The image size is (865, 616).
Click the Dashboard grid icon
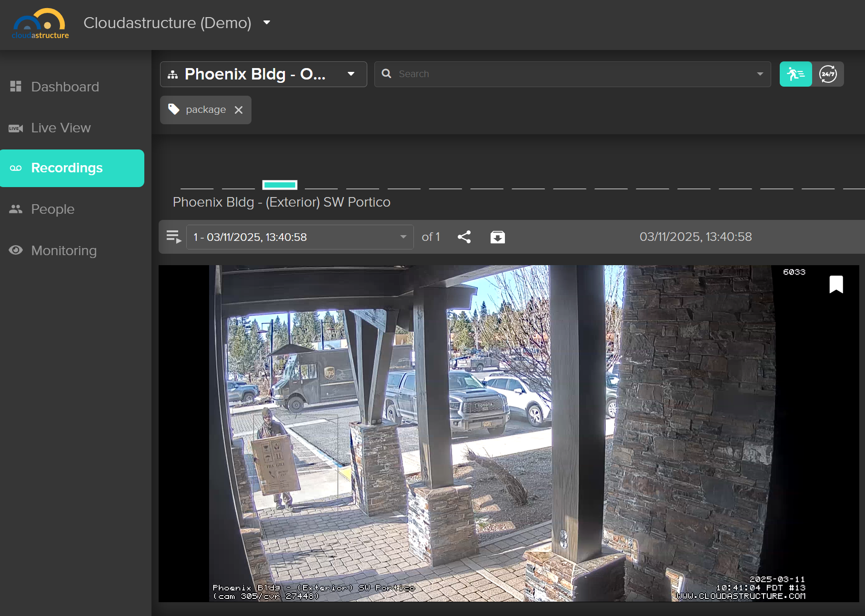16,86
